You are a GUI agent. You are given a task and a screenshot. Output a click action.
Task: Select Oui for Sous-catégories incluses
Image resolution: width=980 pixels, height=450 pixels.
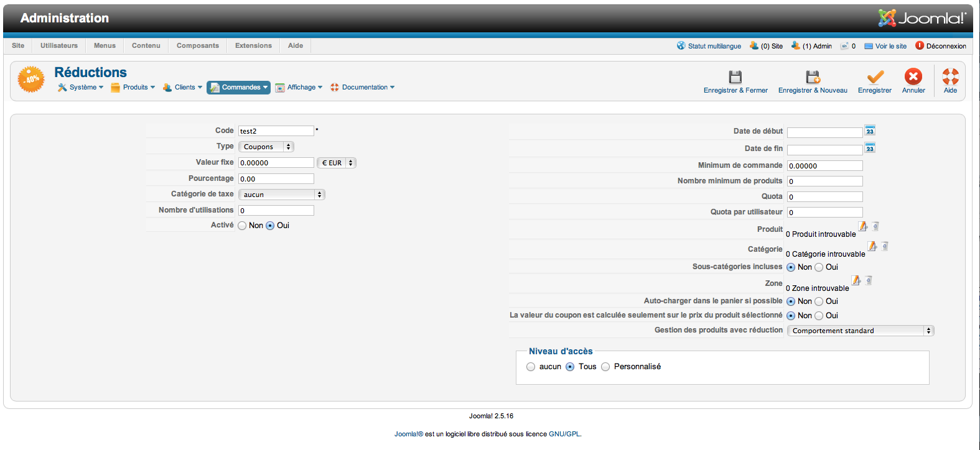coord(819,267)
